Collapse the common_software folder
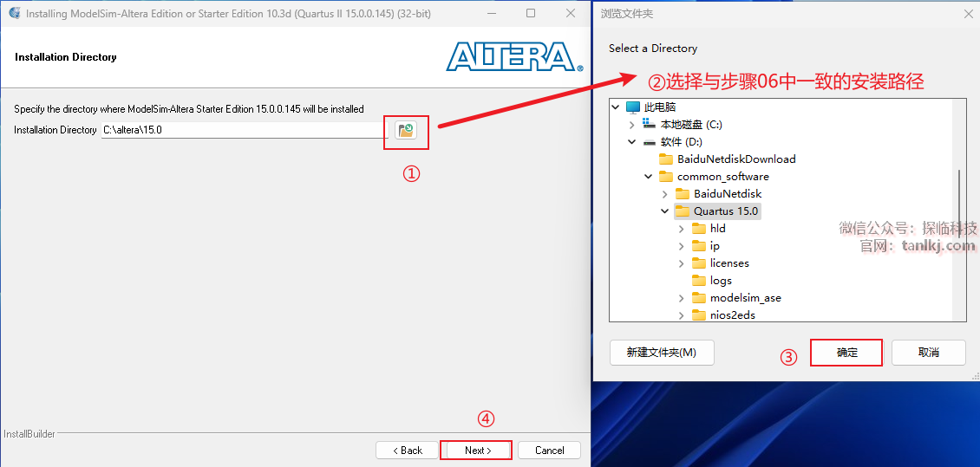 click(649, 177)
